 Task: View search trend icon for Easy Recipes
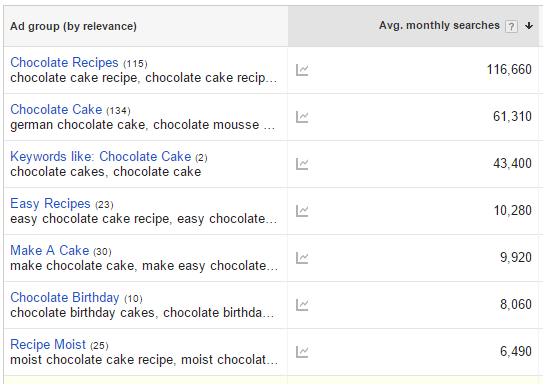click(302, 211)
